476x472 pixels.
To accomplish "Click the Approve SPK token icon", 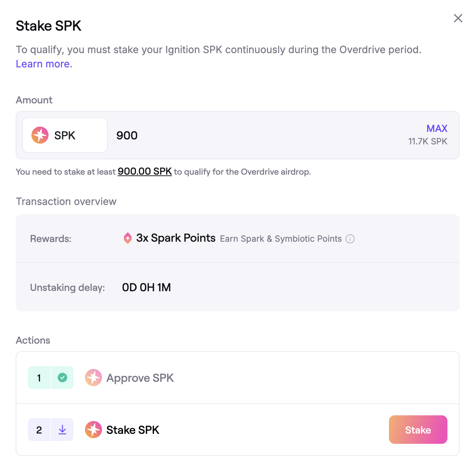I will (x=93, y=378).
